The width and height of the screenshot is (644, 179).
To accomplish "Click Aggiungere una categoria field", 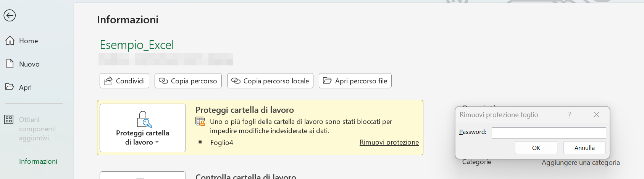I will click(x=580, y=163).
